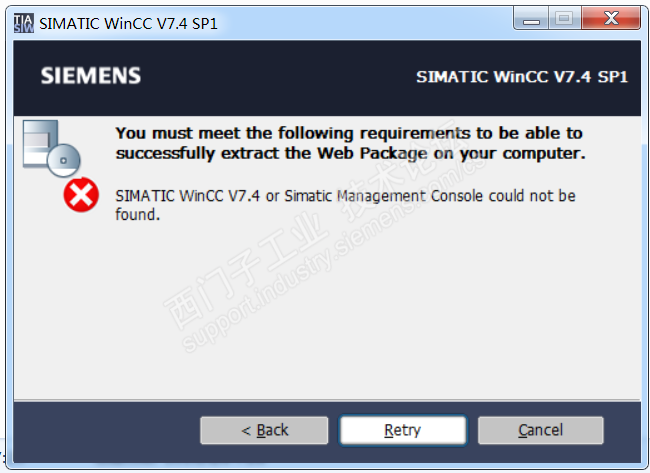Cancel the Web Package extraction

[x=540, y=430]
